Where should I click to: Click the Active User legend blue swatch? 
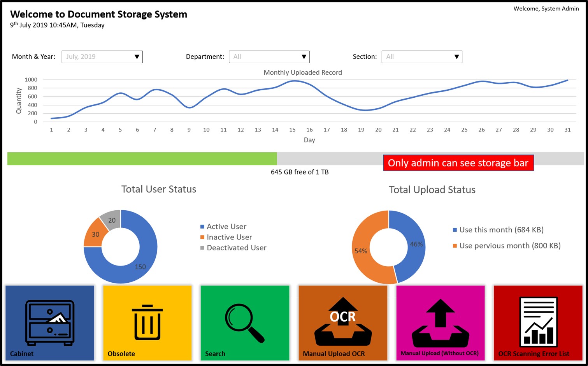(202, 227)
